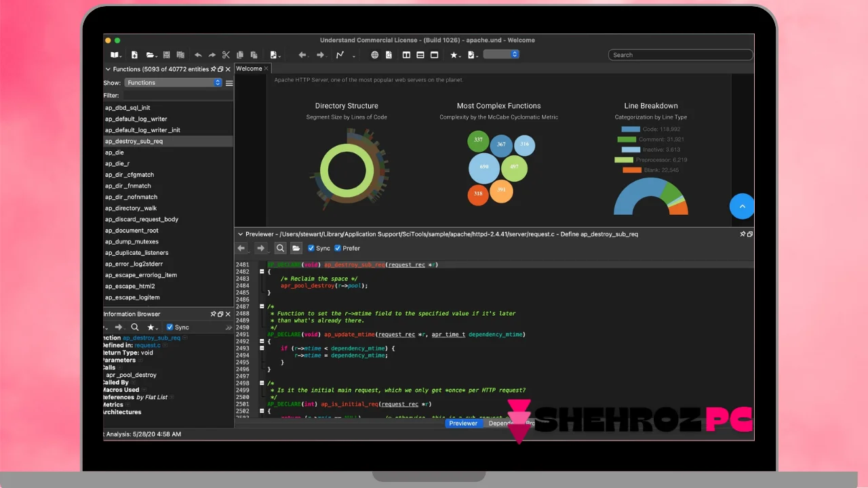Click the Open folder toolbar icon
This screenshot has width=868, height=488.
click(x=150, y=55)
